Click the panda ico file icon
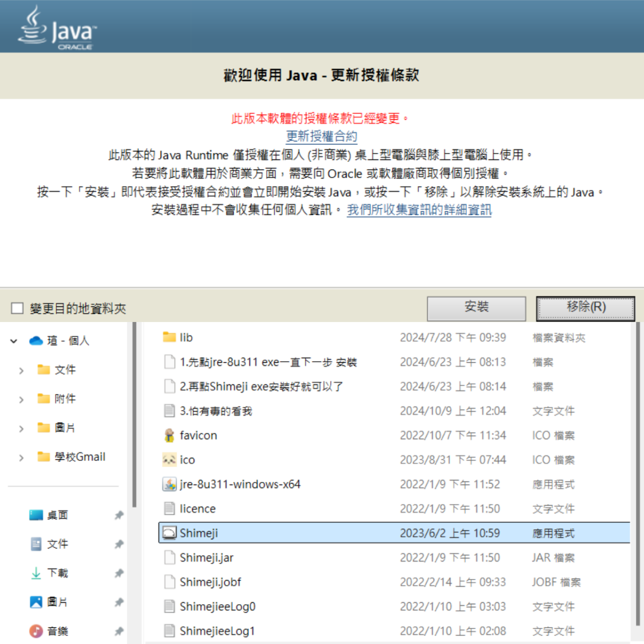Screen dimensions: 644x644 click(170, 460)
